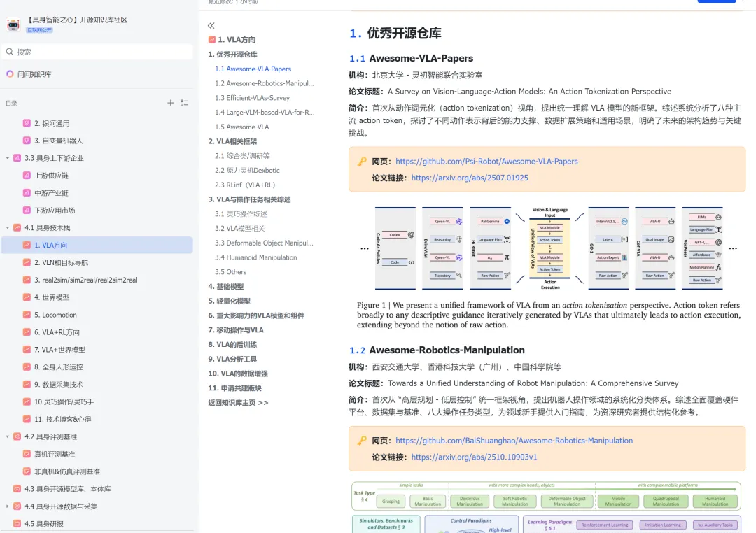
Task: Click the search magnifier icon
Action: (x=10, y=52)
